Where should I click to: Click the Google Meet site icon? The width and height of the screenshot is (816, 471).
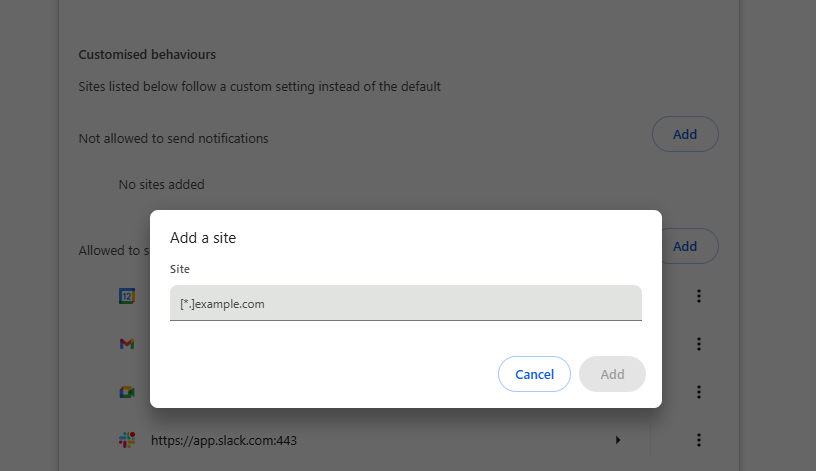click(x=127, y=392)
